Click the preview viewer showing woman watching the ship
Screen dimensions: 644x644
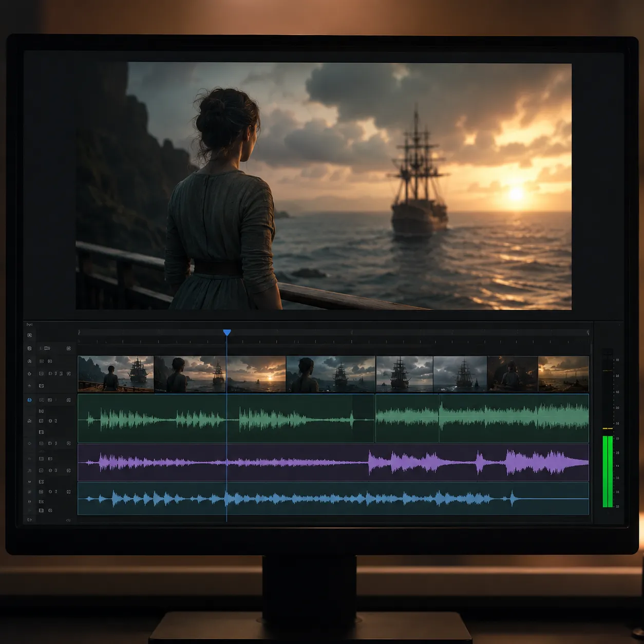(x=324, y=186)
